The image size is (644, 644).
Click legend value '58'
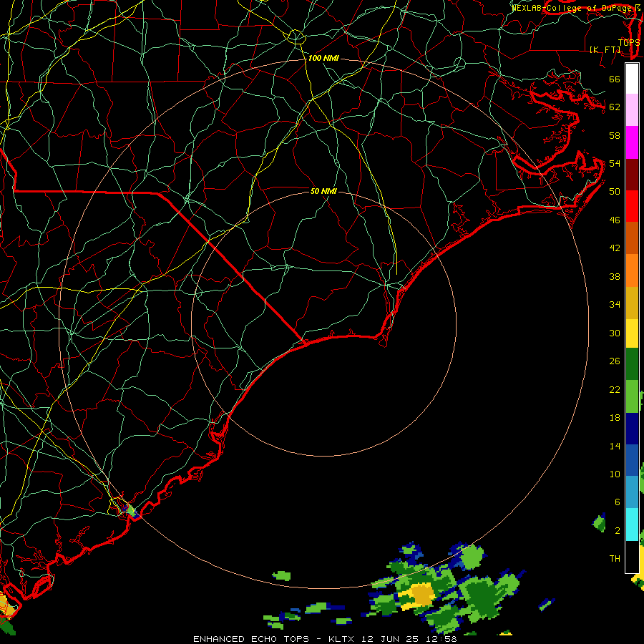(615, 135)
